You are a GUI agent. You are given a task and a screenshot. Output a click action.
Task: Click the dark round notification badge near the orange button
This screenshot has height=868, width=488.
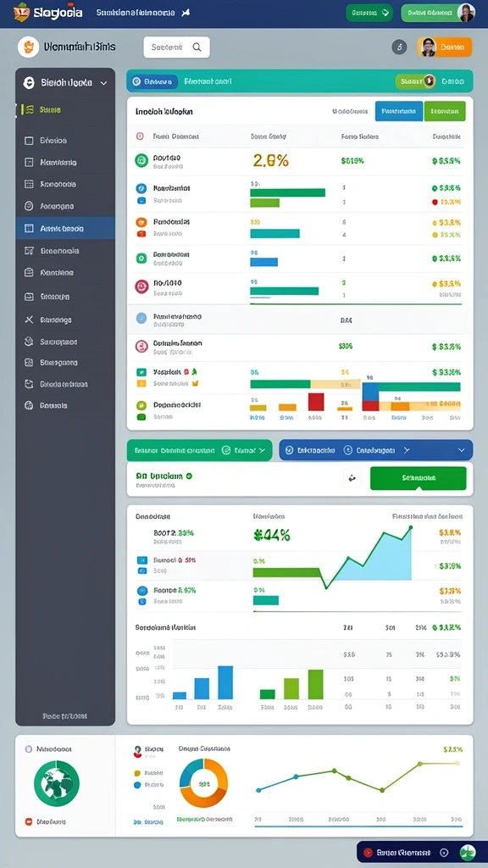pyautogui.click(x=399, y=47)
